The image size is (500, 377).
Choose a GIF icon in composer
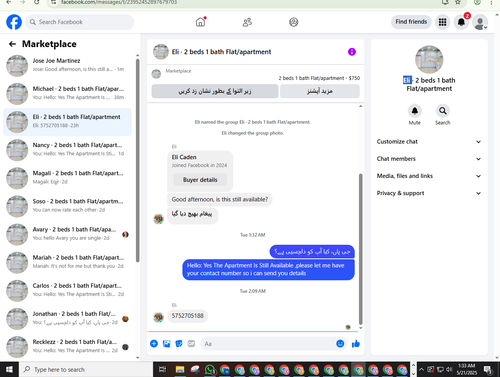pyautogui.click(x=191, y=344)
